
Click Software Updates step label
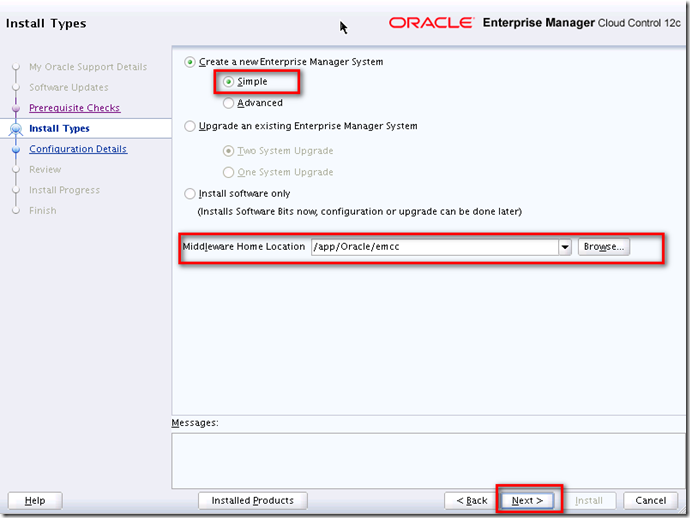pos(69,88)
